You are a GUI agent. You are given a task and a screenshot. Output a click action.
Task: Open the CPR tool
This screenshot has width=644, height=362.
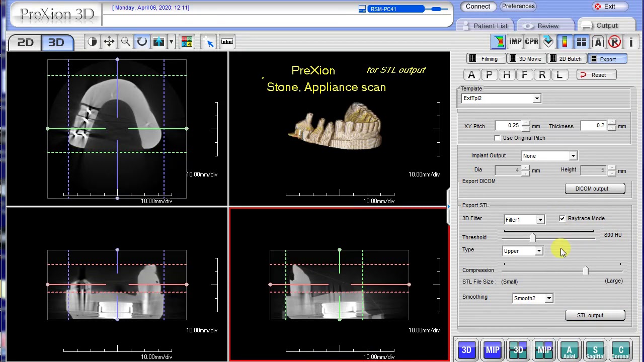[532, 42]
